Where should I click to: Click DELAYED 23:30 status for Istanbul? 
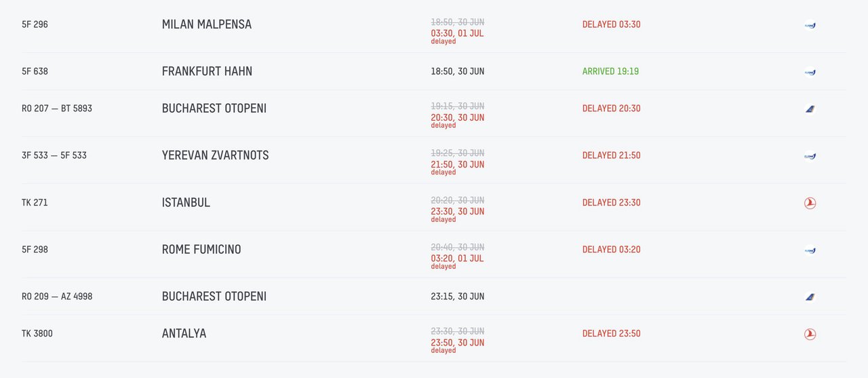(611, 202)
